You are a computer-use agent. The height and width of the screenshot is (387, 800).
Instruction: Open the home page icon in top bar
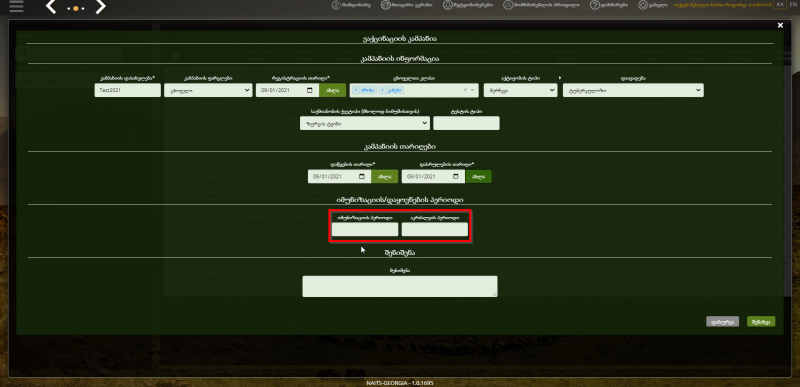[336, 5]
